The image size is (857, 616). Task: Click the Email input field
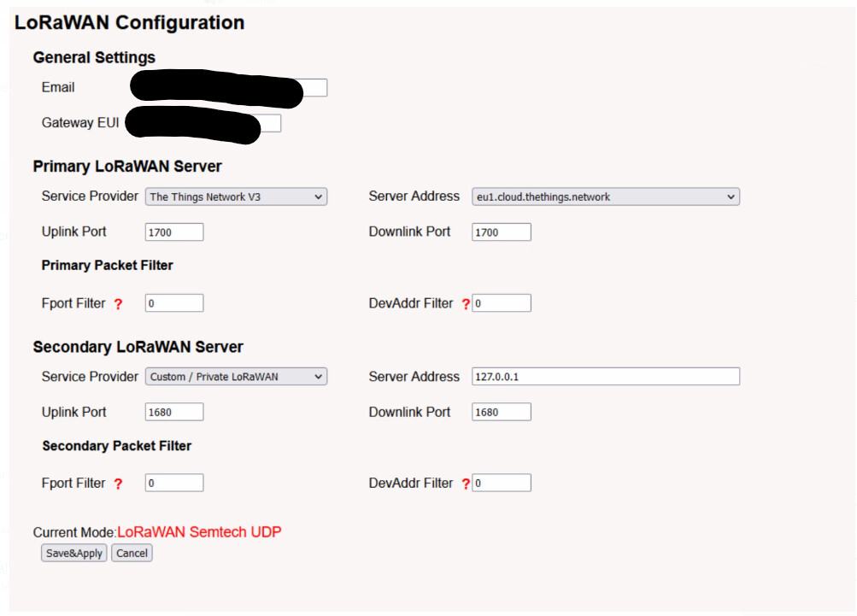315,88
